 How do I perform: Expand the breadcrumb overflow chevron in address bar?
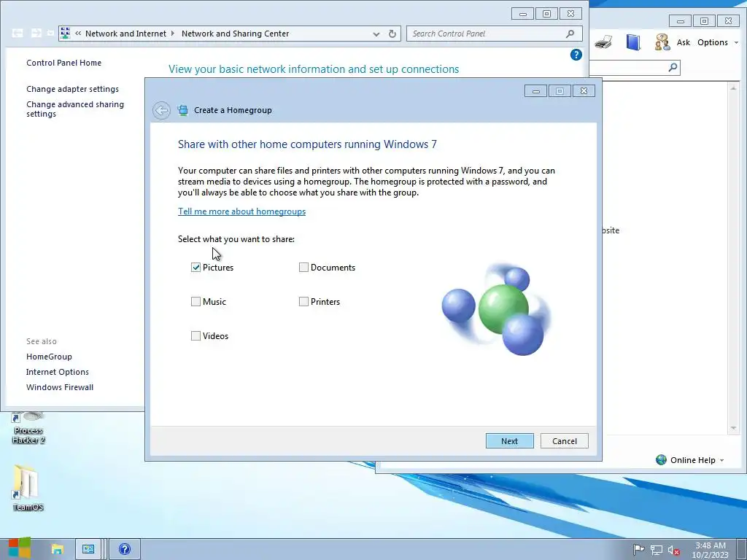(x=77, y=34)
